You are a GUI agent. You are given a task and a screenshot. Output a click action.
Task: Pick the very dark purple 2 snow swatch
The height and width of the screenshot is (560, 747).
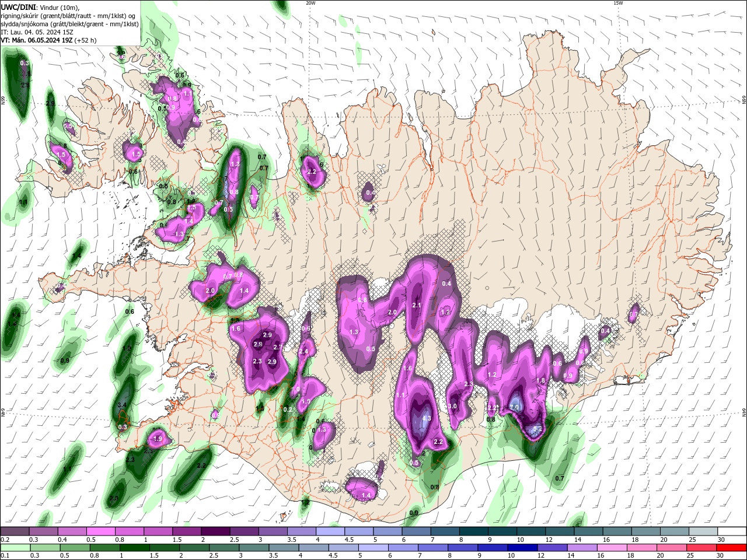[216, 531]
